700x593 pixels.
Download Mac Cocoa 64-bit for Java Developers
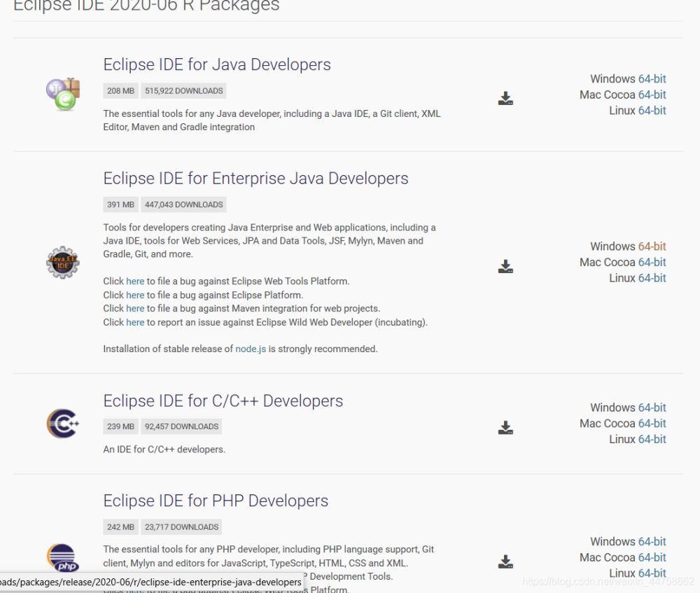pos(652,95)
